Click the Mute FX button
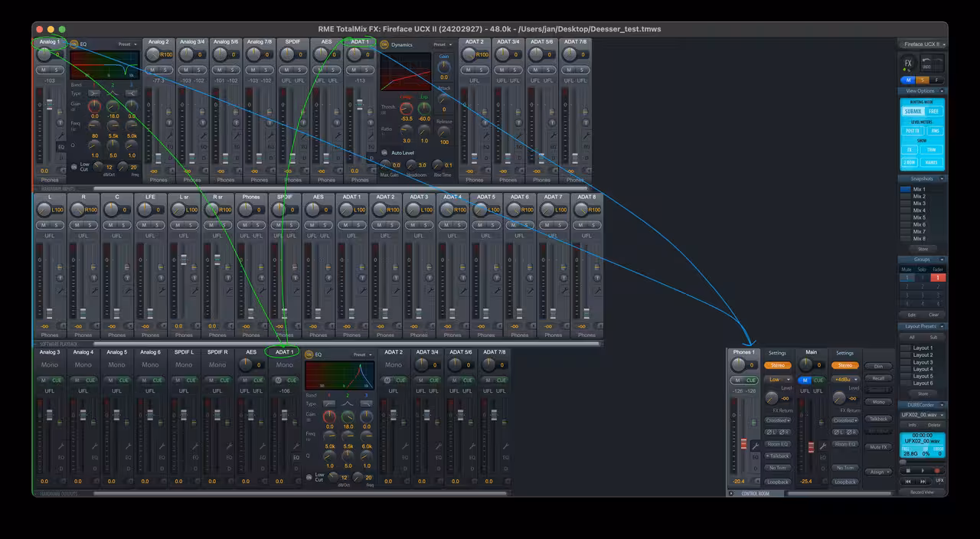This screenshot has height=539, width=980. 878,447
